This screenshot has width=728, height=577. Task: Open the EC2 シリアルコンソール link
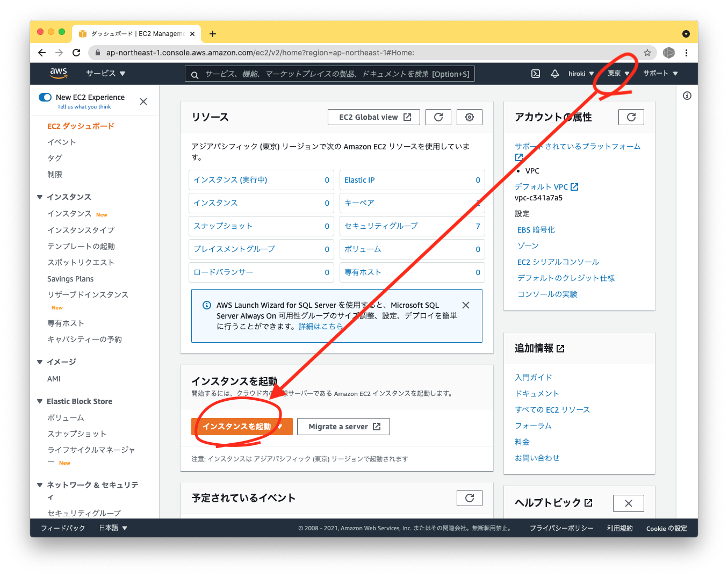pos(558,262)
